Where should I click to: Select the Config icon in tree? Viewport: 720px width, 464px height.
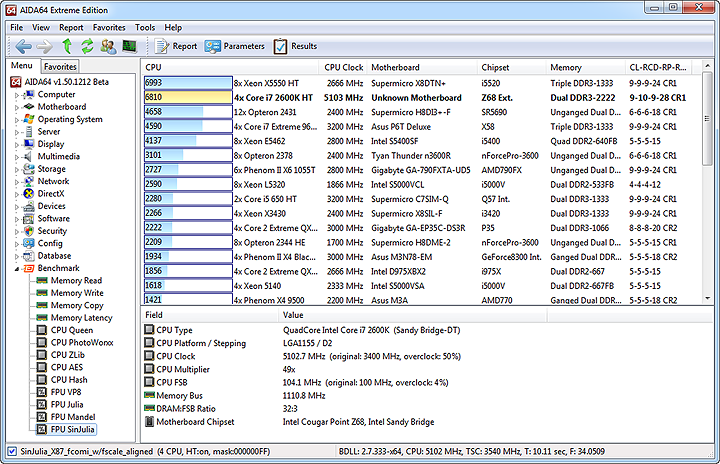[x=29, y=243]
